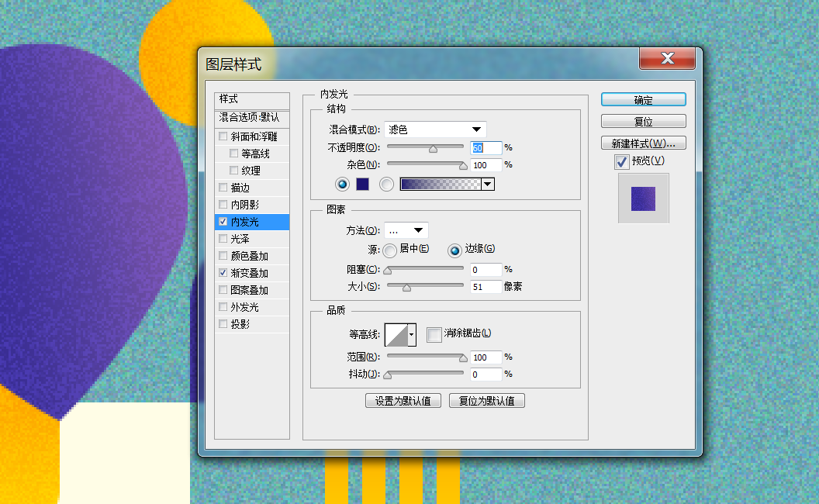Click the 抖动 value field
The height and width of the screenshot is (504, 819).
(x=486, y=374)
